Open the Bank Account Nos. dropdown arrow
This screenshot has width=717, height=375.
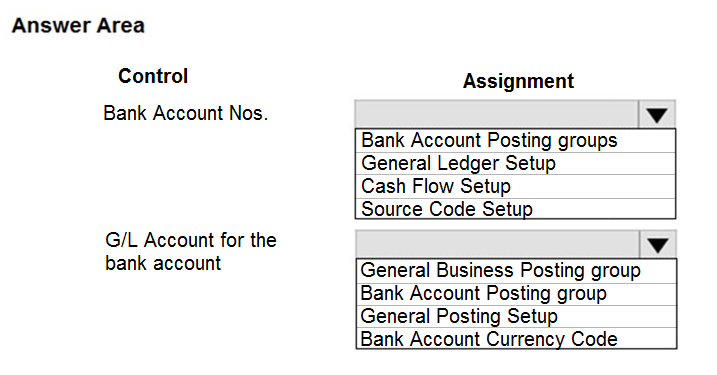pyautogui.click(x=657, y=114)
